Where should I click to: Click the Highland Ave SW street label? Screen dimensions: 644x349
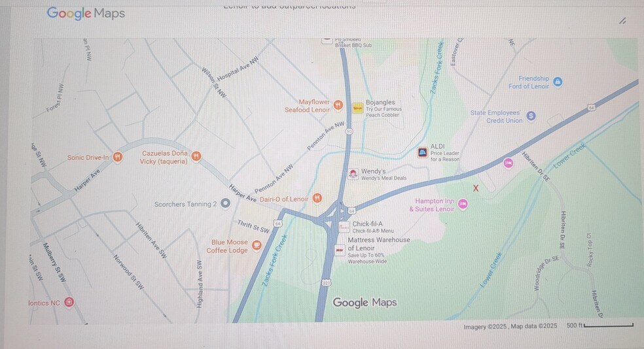tap(199, 284)
